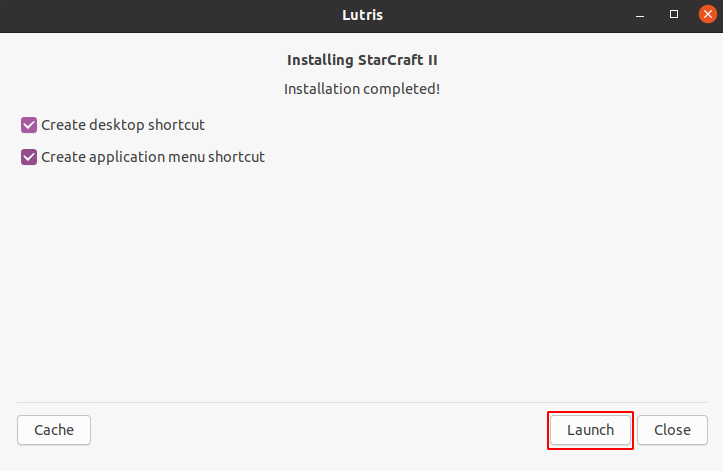Maximize the Lutris installer window
This screenshot has width=723, height=471.
pyautogui.click(x=674, y=14)
